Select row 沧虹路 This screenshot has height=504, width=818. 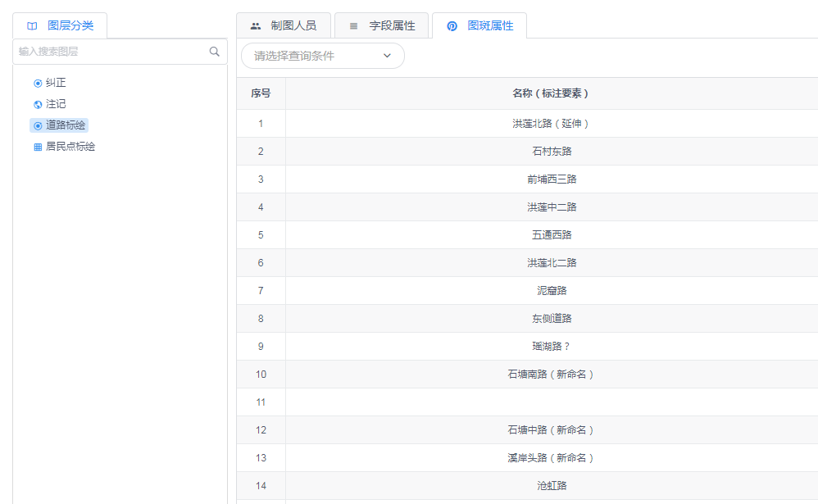pos(527,486)
